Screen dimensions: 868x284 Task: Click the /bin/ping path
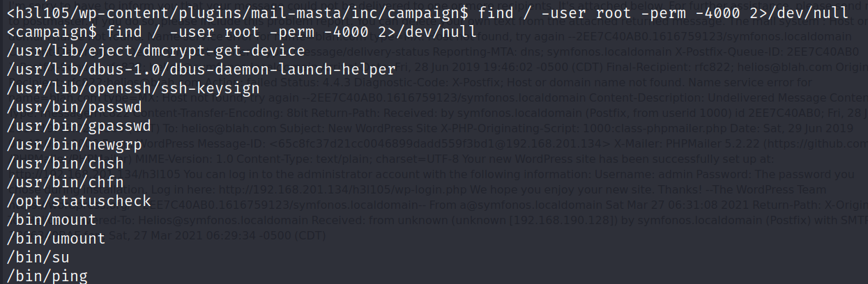[48, 276]
